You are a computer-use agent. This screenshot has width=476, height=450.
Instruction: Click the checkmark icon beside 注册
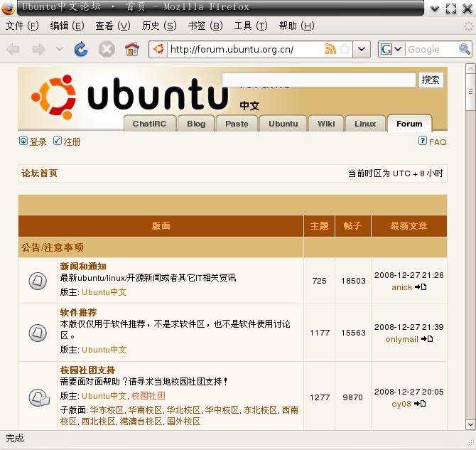58,140
